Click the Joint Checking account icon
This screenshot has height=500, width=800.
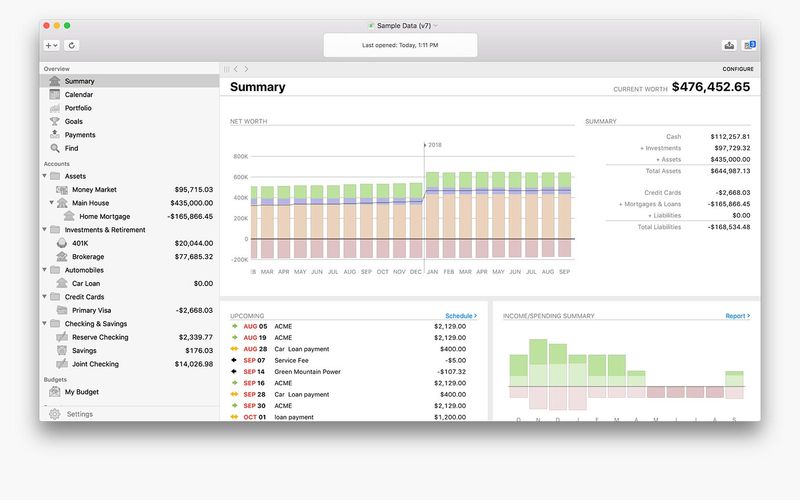coord(62,364)
